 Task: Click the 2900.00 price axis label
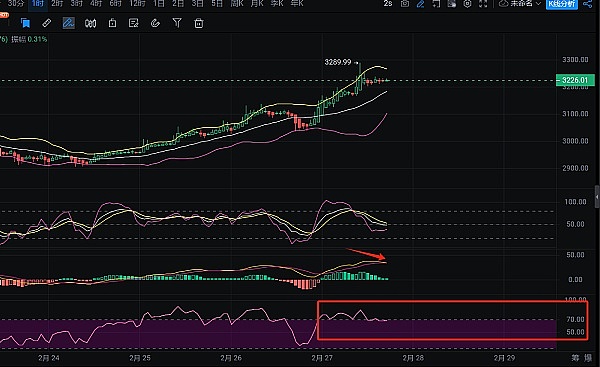coord(575,168)
